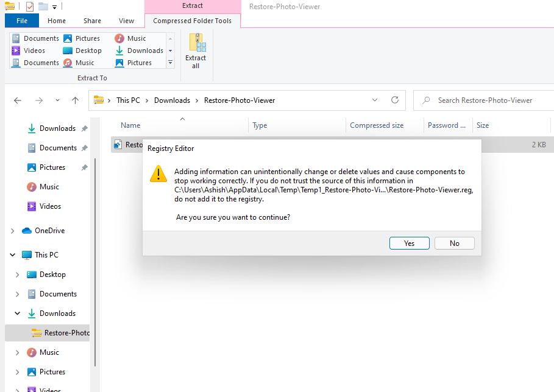Click the New folder quick access icon
Image resolution: width=554 pixels, height=392 pixels.
tap(43, 6)
